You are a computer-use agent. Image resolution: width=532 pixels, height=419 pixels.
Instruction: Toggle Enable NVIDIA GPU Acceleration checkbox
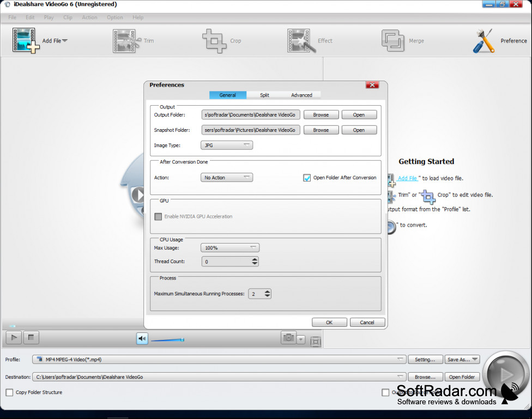158,216
